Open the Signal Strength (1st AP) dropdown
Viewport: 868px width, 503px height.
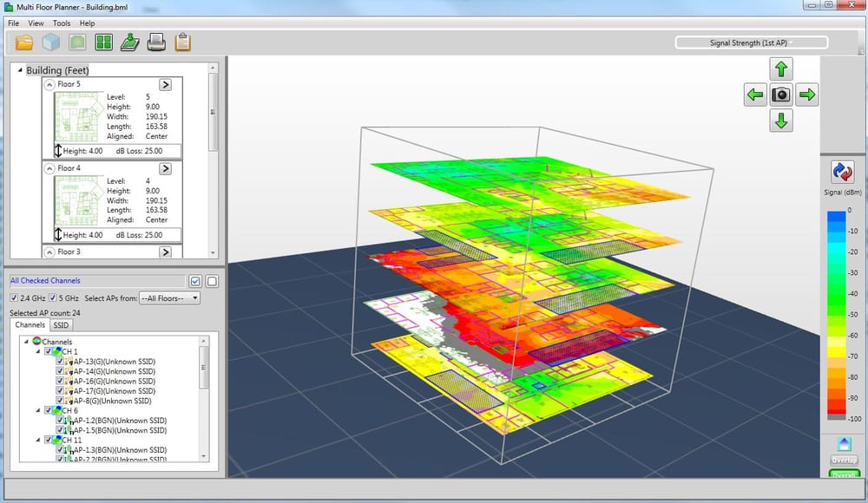tap(751, 42)
